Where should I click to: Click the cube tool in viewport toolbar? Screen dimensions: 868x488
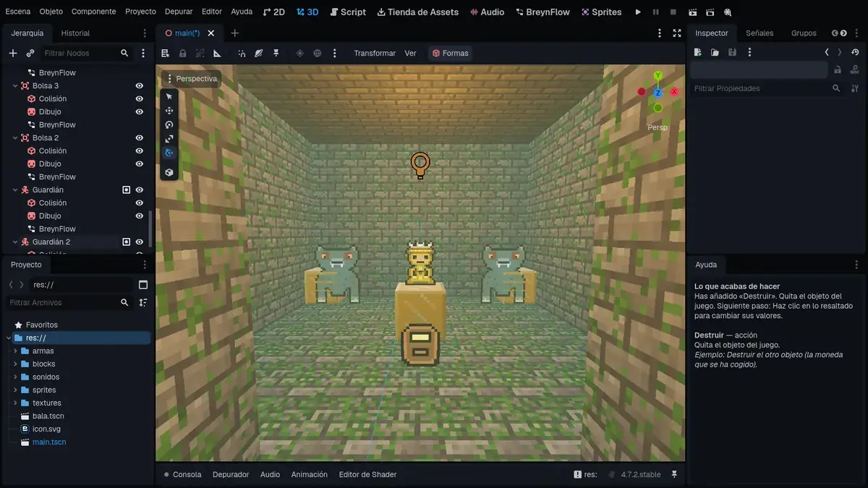point(169,172)
